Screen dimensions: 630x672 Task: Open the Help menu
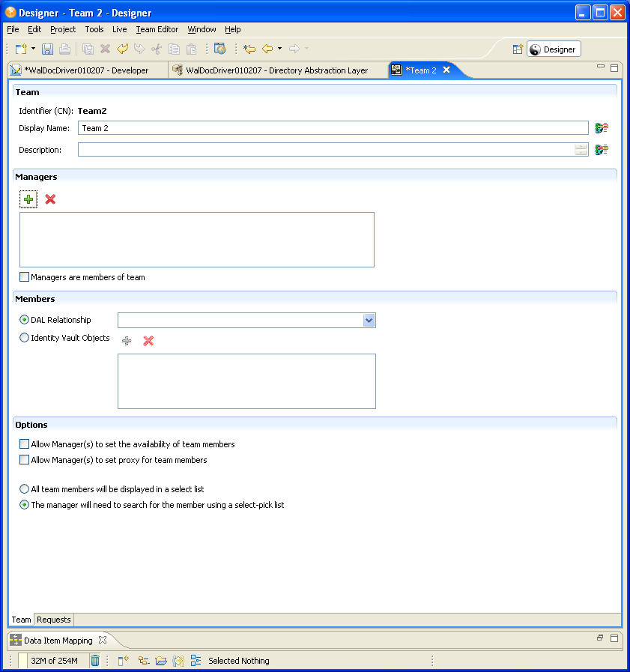tap(233, 29)
